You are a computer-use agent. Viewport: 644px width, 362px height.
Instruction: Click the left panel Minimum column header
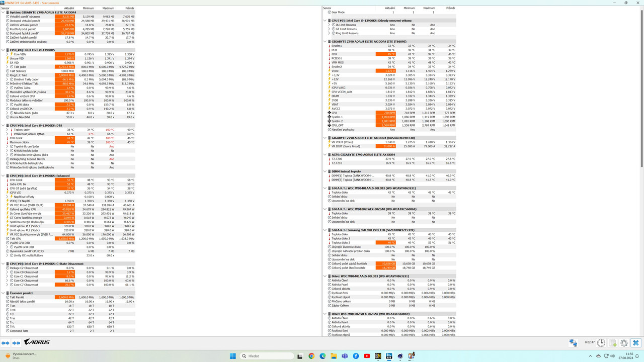click(x=89, y=8)
